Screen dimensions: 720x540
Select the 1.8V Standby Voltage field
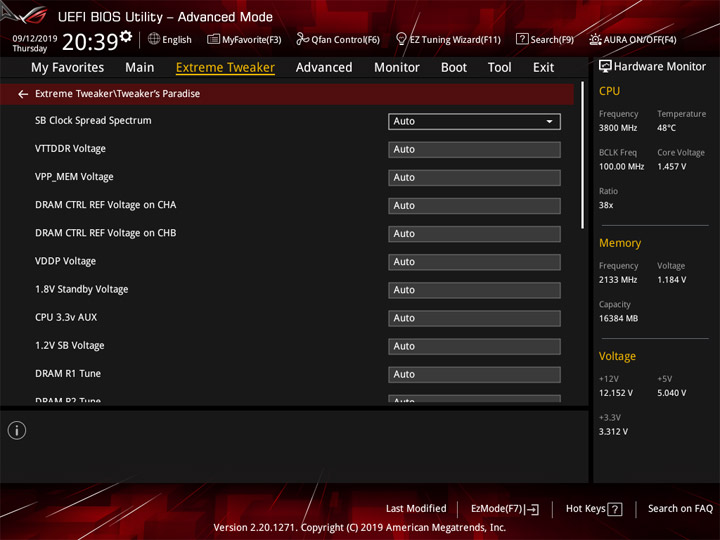click(x=474, y=290)
